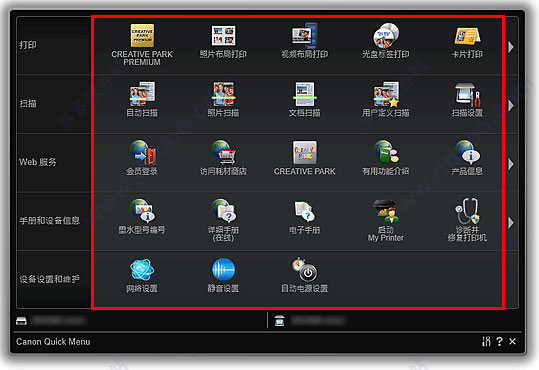Start 自动扫描 auto scan
Image resolution: width=539 pixels, height=370 pixels.
(142, 94)
